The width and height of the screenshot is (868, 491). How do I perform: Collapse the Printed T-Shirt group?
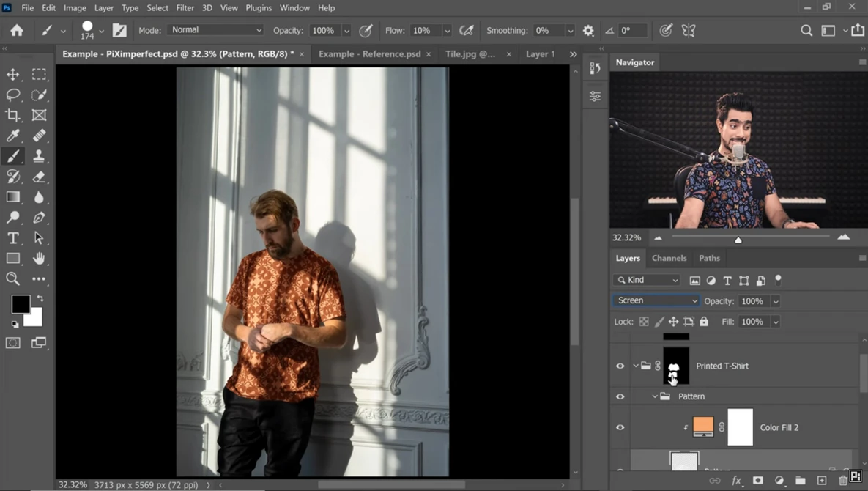636,366
